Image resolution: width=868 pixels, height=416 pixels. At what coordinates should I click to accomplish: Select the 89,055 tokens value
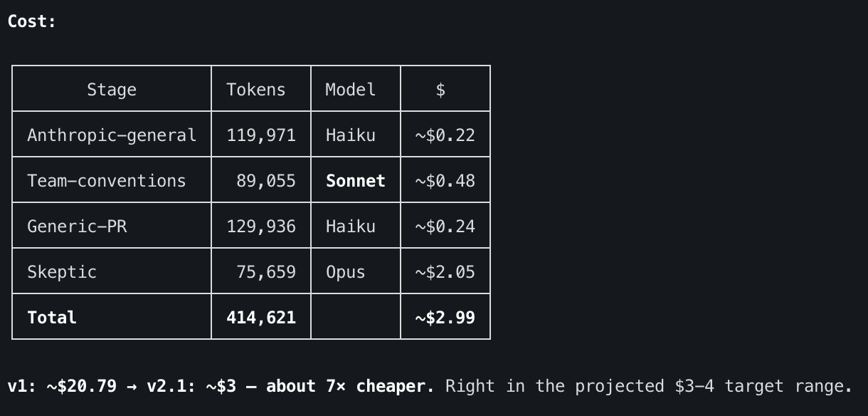266,181
